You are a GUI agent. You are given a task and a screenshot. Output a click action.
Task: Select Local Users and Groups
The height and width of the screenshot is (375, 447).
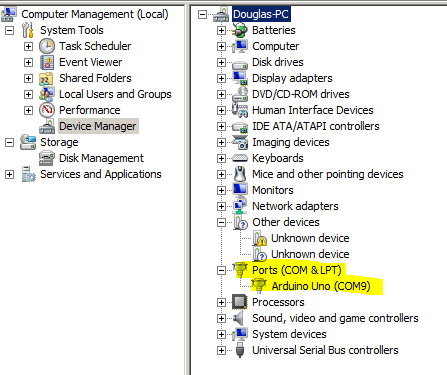click(x=115, y=94)
